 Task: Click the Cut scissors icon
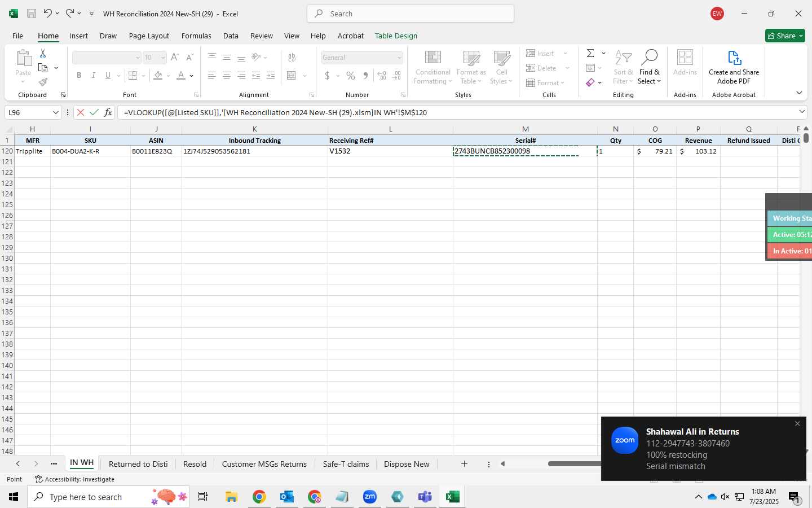coord(43,54)
